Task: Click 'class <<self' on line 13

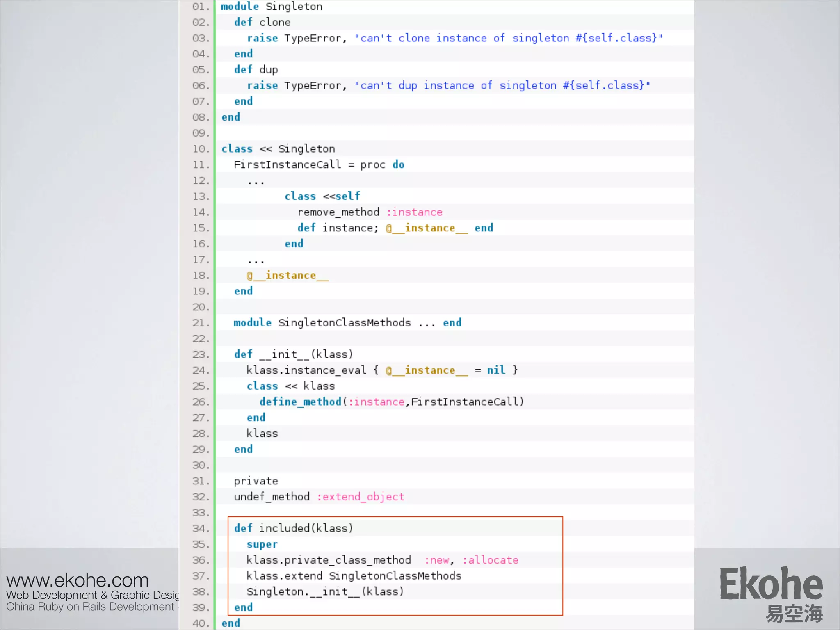Action: [x=322, y=196]
